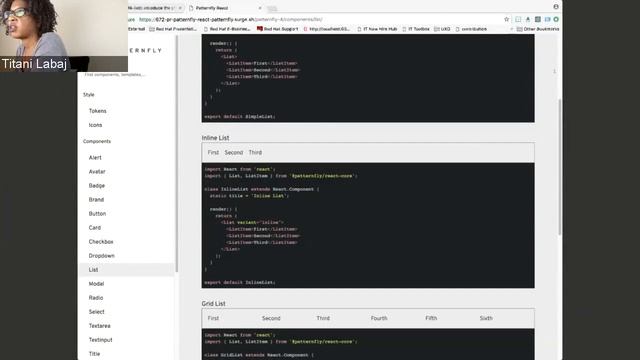Click the browser address bar URL

pos(231,19)
